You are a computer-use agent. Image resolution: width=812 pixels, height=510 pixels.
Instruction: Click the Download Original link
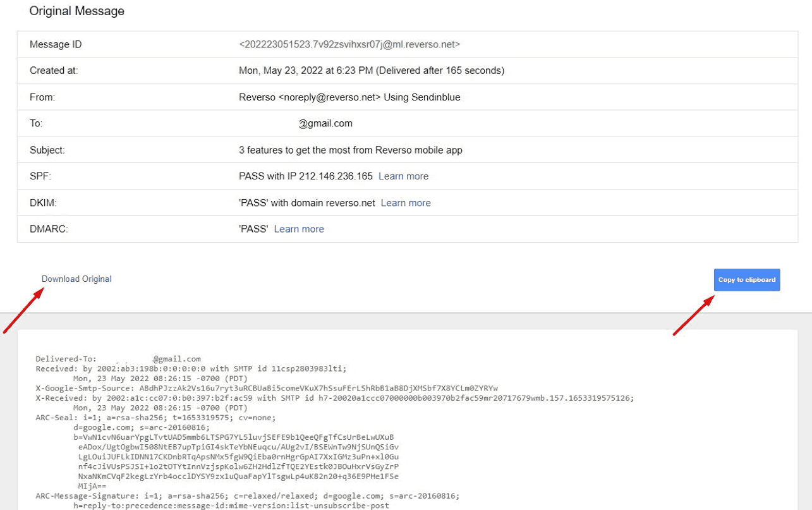76,279
